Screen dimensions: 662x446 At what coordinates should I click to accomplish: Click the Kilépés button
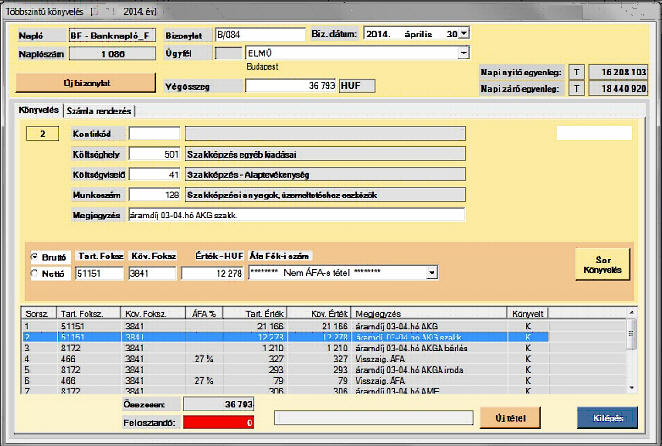tap(607, 418)
